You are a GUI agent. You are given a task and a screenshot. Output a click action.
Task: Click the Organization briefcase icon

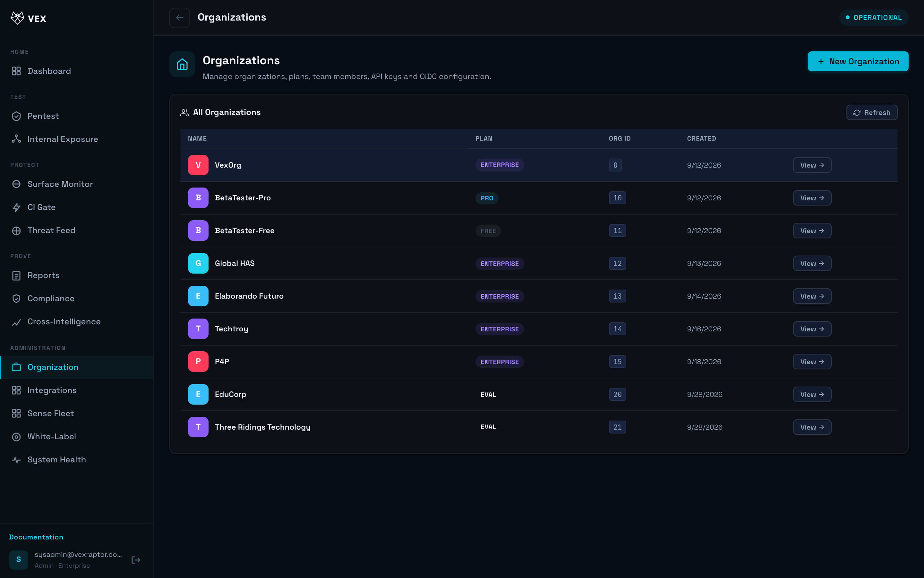point(16,367)
